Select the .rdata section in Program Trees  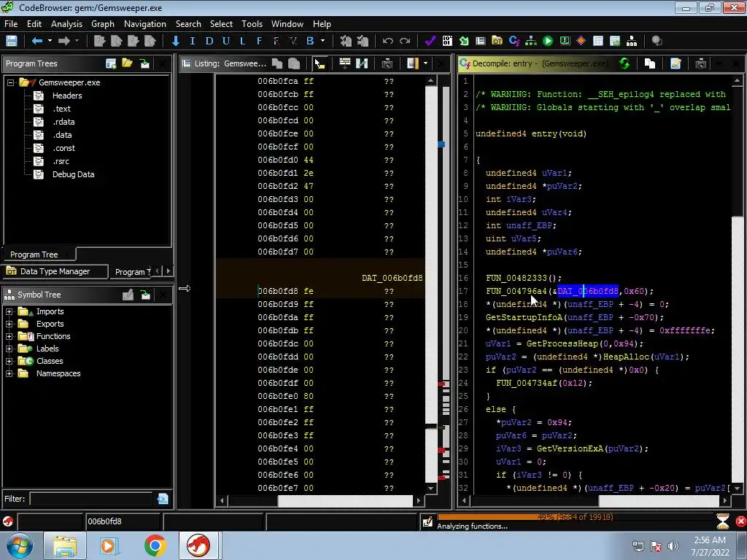[63, 122]
